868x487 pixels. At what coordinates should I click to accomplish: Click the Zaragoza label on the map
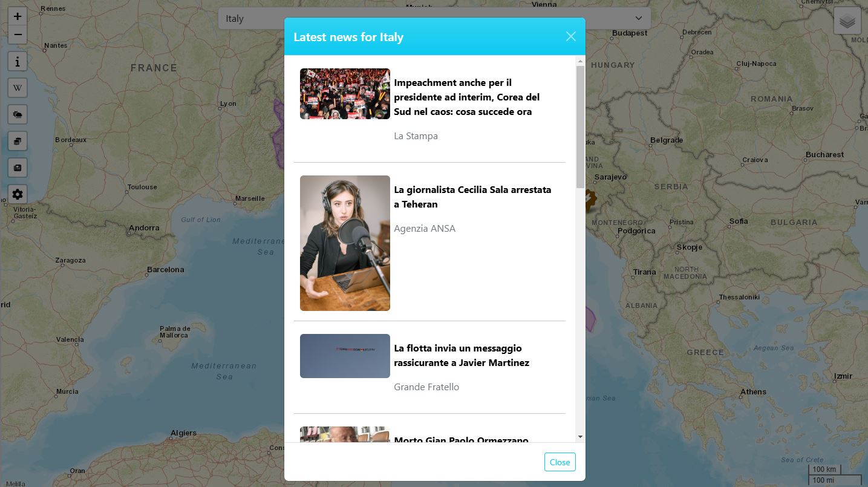(x=70, y=260)
